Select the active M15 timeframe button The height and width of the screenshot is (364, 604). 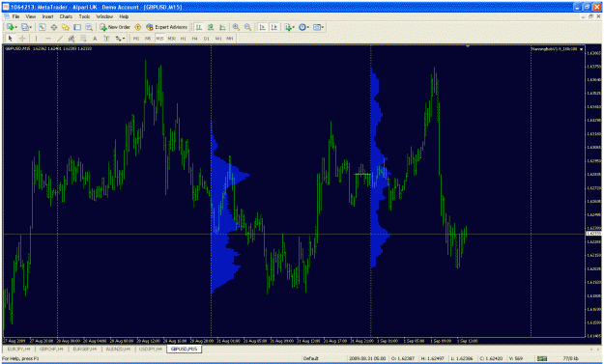click(159, 38)
